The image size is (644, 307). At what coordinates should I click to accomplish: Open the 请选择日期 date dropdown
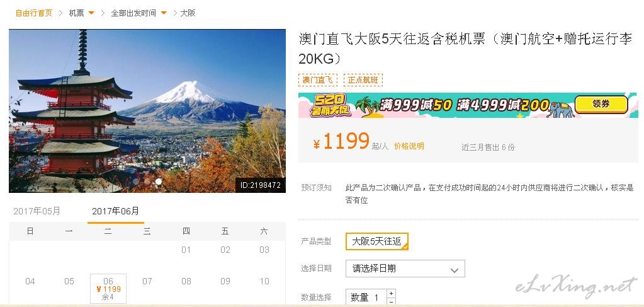pyautogui.click(x=405, y=269)
